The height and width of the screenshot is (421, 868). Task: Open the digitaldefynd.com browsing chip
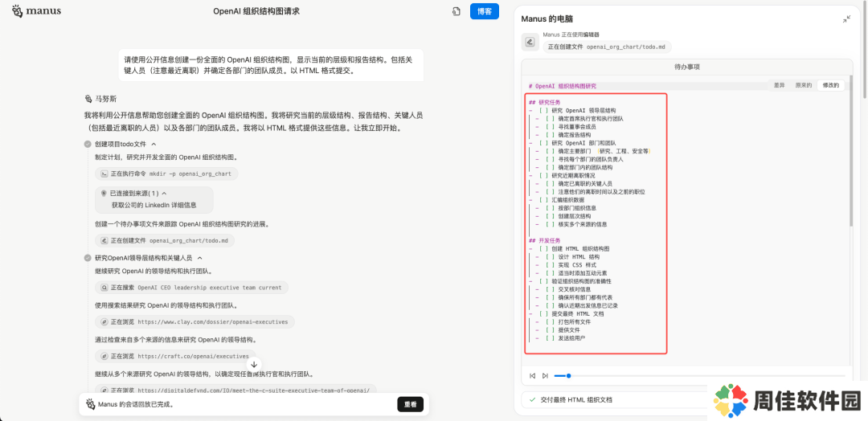(x=235, y=390)
